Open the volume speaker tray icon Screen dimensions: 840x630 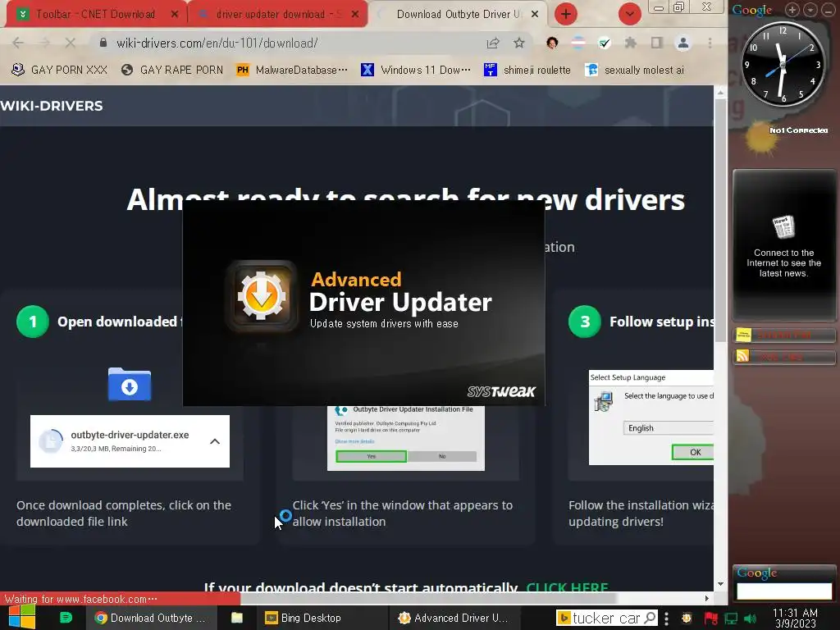(750, 619)
